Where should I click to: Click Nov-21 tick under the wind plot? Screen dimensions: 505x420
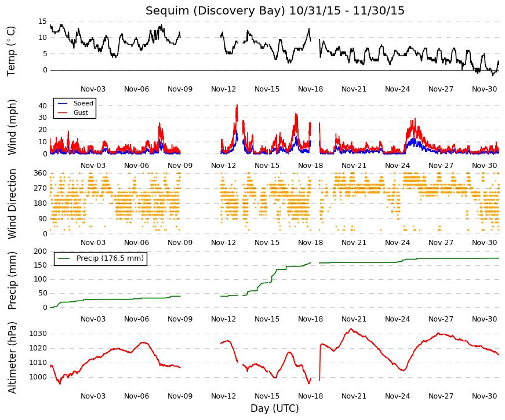point(354,166)
